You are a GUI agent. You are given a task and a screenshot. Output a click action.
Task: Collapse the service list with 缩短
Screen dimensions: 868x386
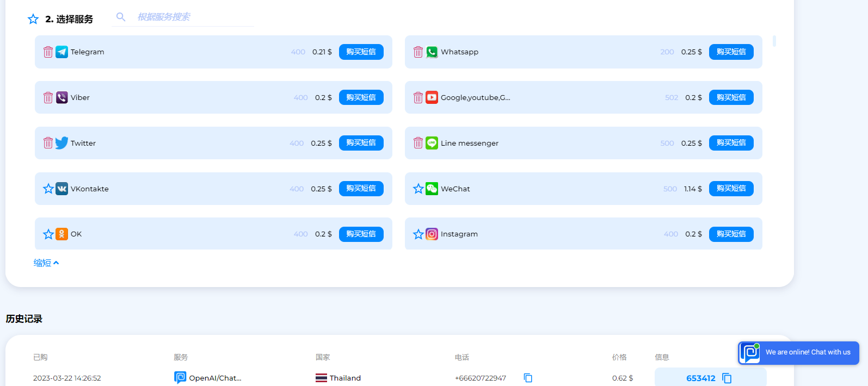point(46,263)
